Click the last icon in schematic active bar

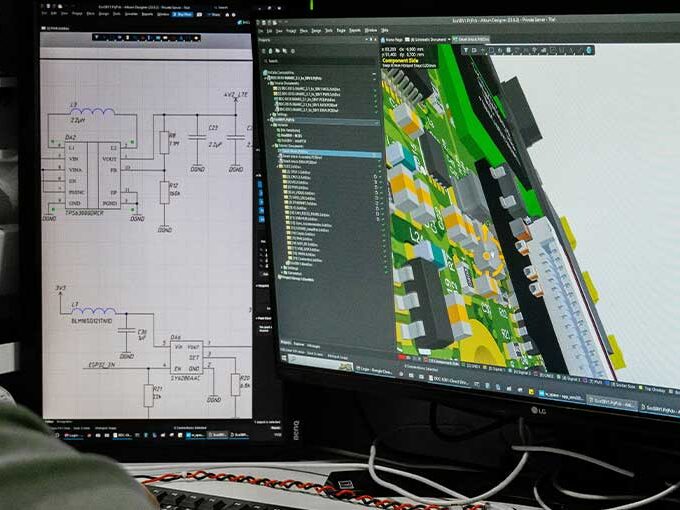[196, 38]
